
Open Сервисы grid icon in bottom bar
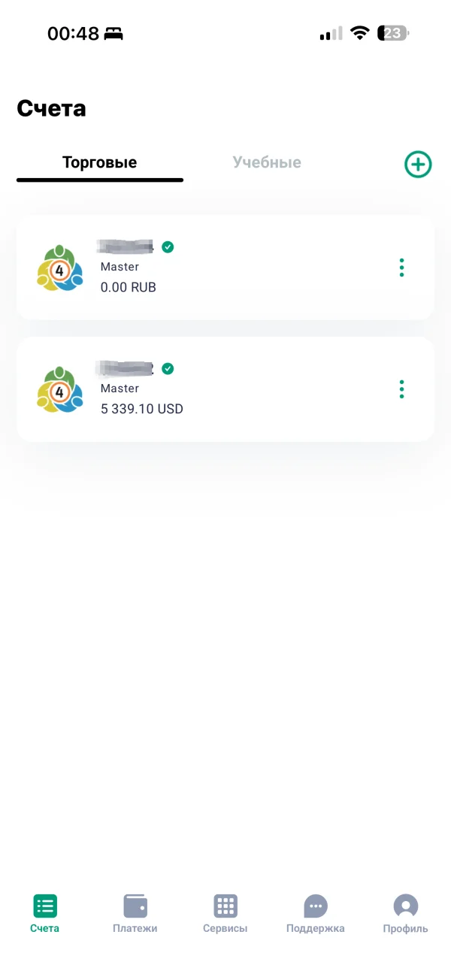(x=225, y=906)
